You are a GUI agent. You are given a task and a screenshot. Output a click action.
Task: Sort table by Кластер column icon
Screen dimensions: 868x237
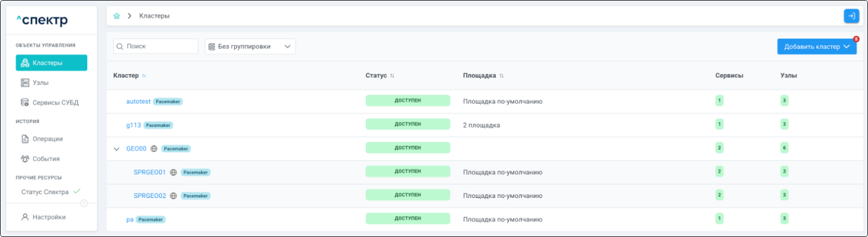click(x=144, y=76)
